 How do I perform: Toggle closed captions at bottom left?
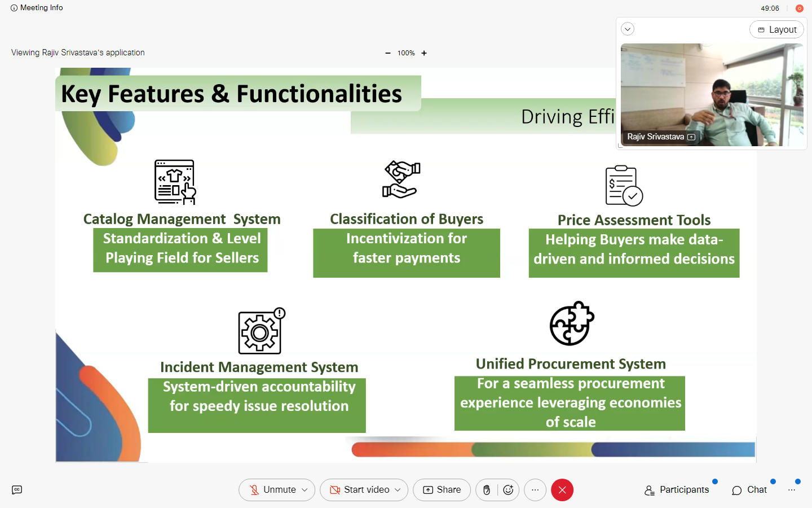pos(17,490)
